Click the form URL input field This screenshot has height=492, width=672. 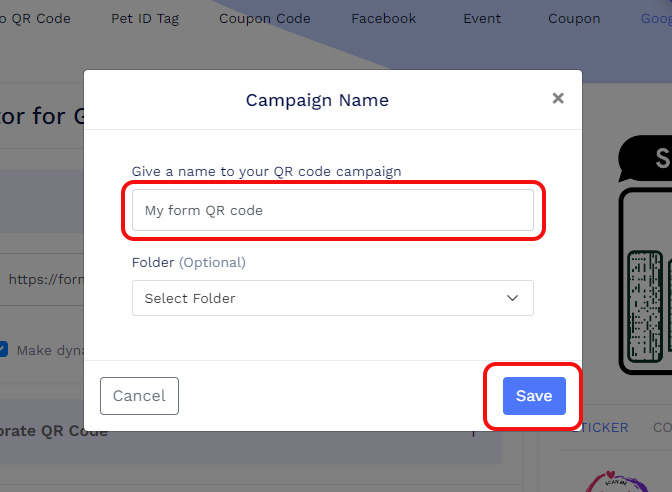(x=40, y=280)
